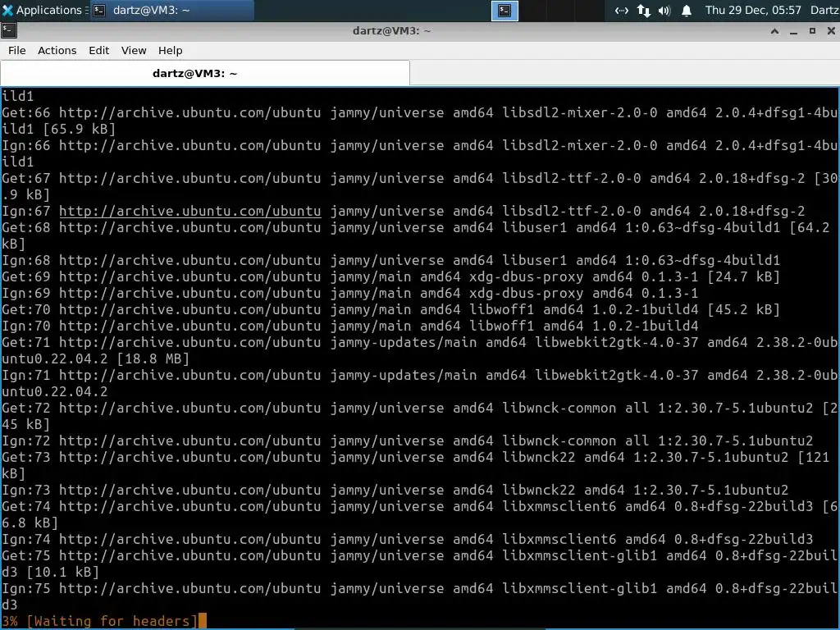Click 'jammy-updates/main' on the Ign:71 line

tap(404, 376)
